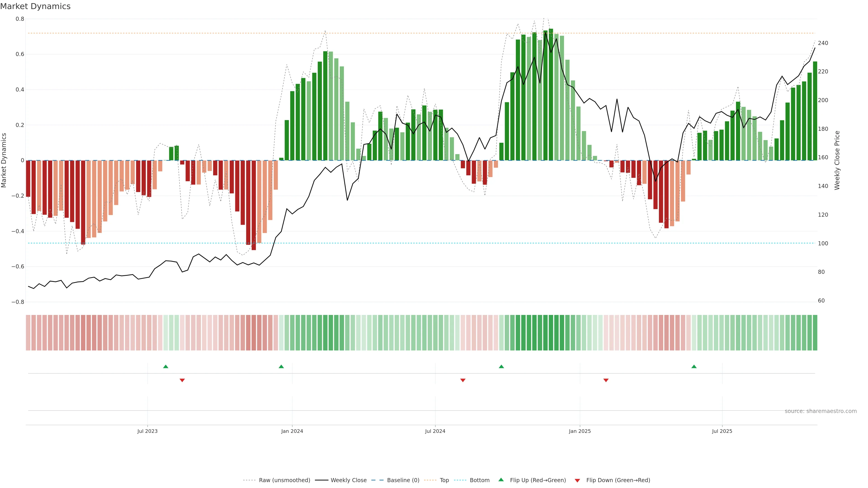Click the red flip-down marker after Jul 2023
Image resolution: width=868 pixels, height=488 pixels.
[x=182, y=380]
